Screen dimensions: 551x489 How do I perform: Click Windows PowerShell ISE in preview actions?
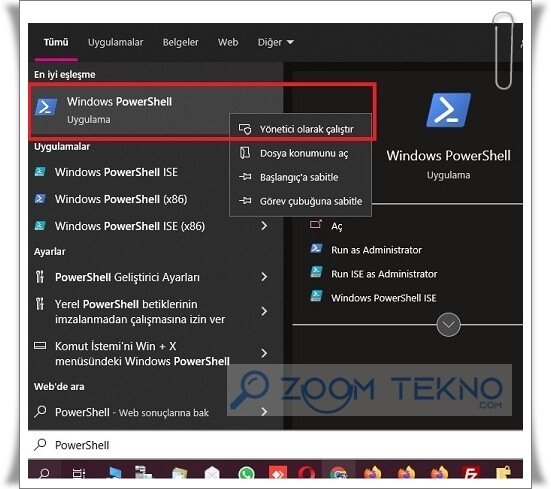click(x=384, y=298)
